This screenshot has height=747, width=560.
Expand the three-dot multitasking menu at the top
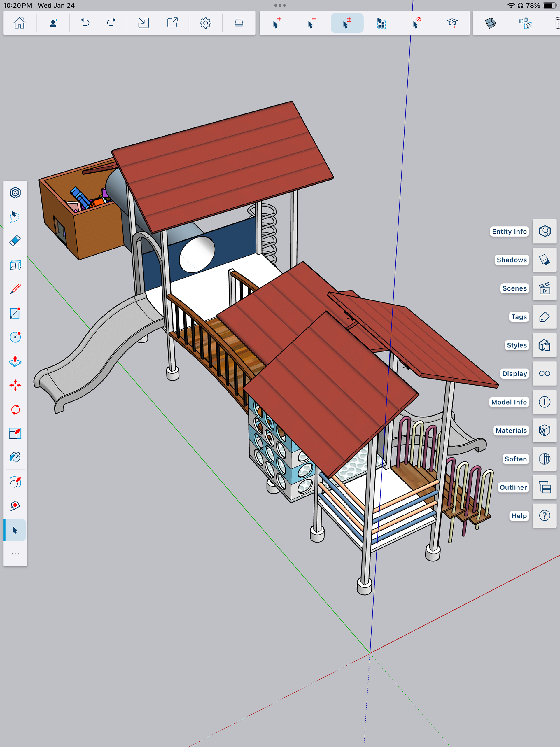pos(280,6)
